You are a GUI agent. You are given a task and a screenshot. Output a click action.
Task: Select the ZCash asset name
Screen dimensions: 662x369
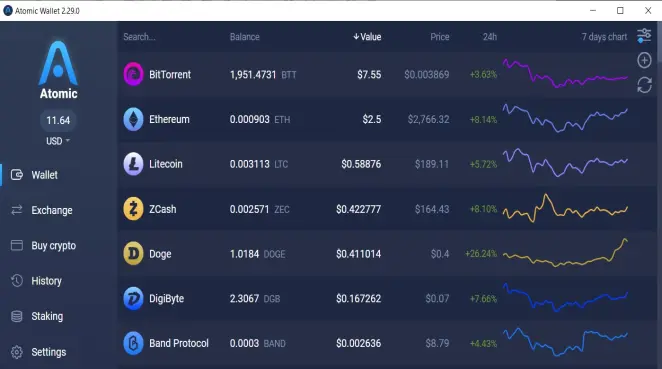[163, 209]
